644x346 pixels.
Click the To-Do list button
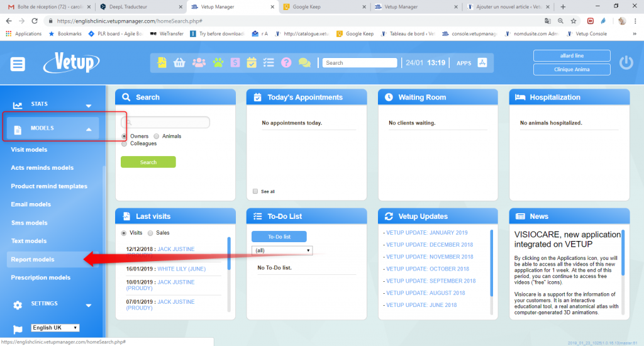279,237
